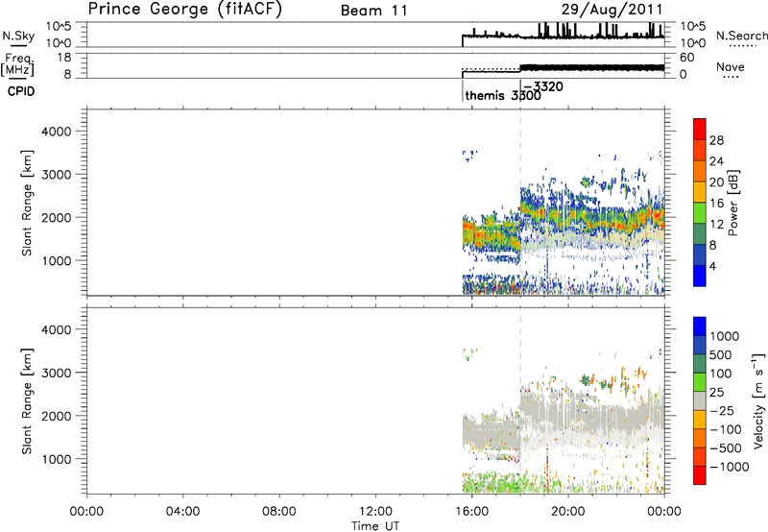
Task: Click the 4000 tick of the velocity panel slant range
Action: [x=57, y=329]
